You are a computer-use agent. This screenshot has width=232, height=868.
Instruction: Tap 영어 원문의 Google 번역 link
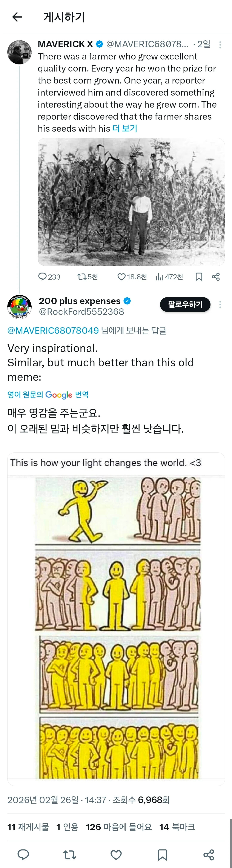(x=48, y=394)
